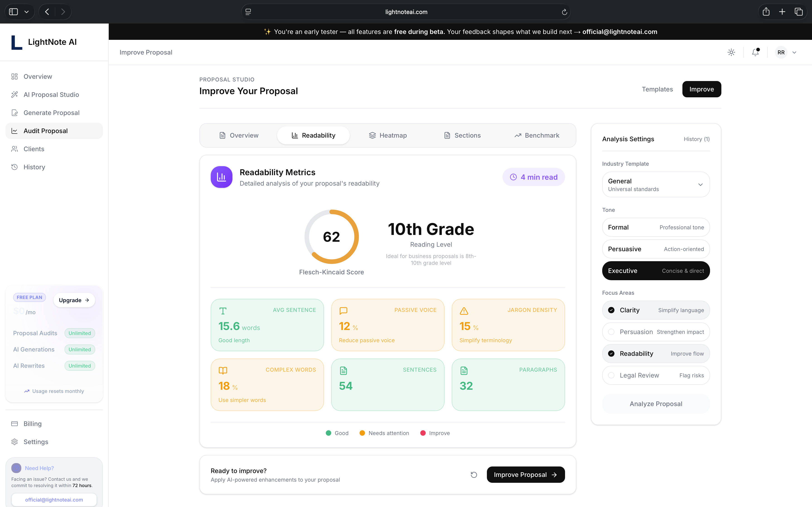Uncheck the Clarity focus area
Viewport: 812px width, 507px height.
tap(611, 310)
